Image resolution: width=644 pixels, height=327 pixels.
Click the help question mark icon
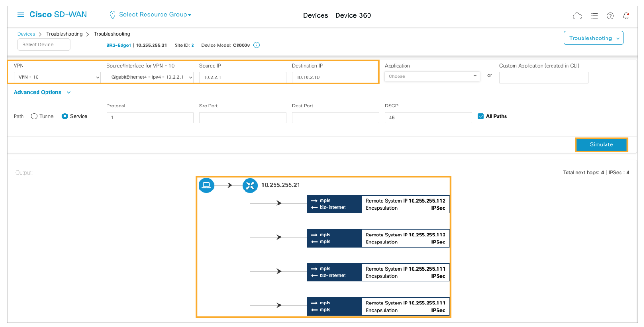610,16
